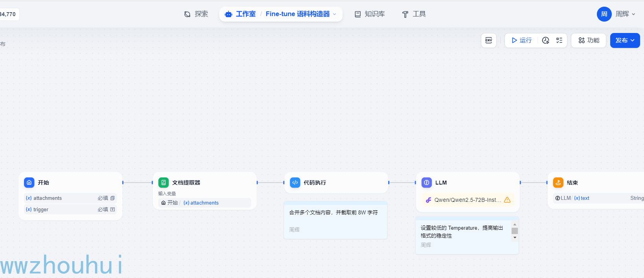
Task: Open the 工具 tools tab
Action: [414, 14]
